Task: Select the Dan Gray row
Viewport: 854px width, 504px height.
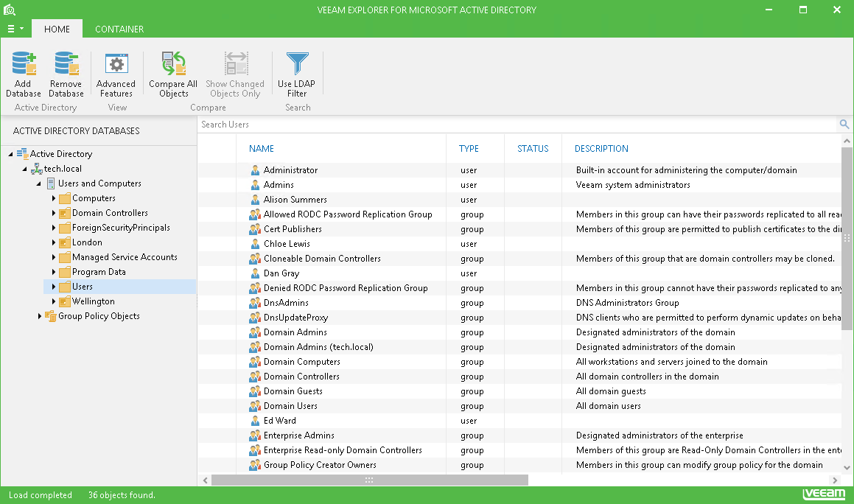Action: point(519,273)
